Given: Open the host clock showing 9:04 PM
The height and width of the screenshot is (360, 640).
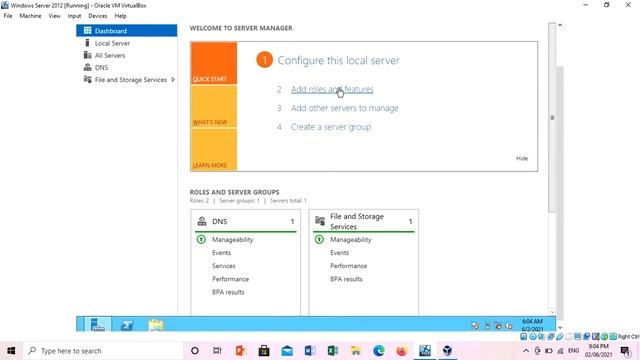Looking at the screenshot, I should point(599,351).
